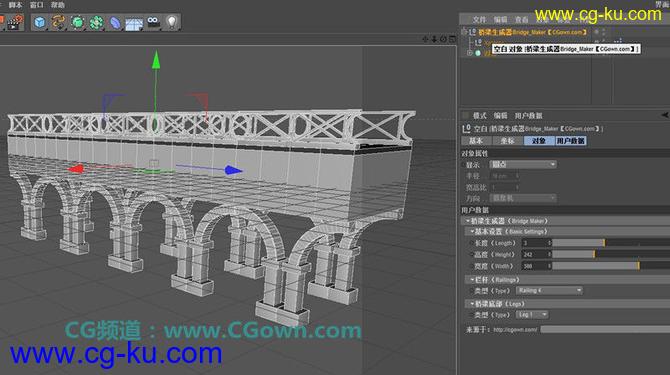
Task: Open the display (显示) dropdown
Action: [x=523, y=164]
